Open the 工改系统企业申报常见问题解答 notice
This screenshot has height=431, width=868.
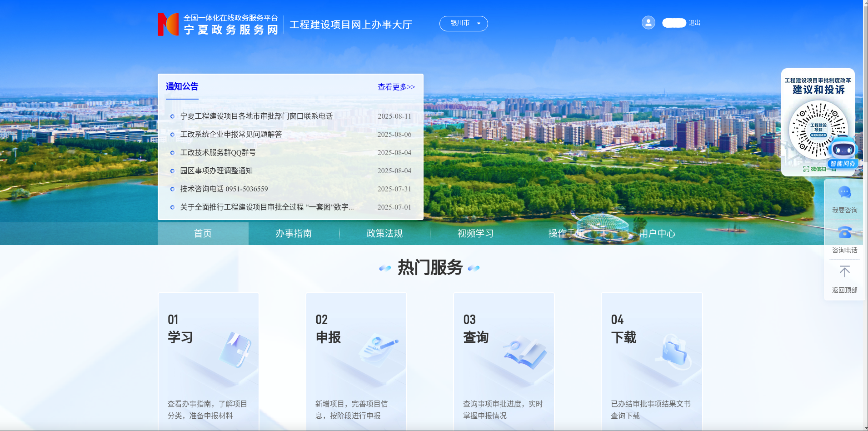[231, 134]
